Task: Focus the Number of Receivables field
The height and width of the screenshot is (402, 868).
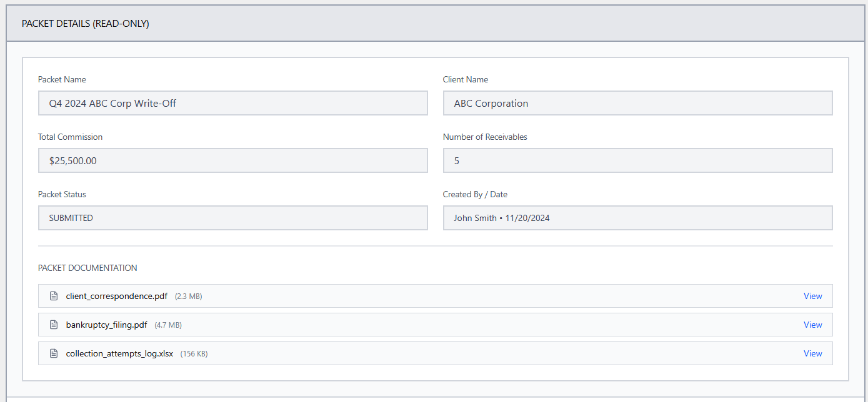Action: [637, 160]
